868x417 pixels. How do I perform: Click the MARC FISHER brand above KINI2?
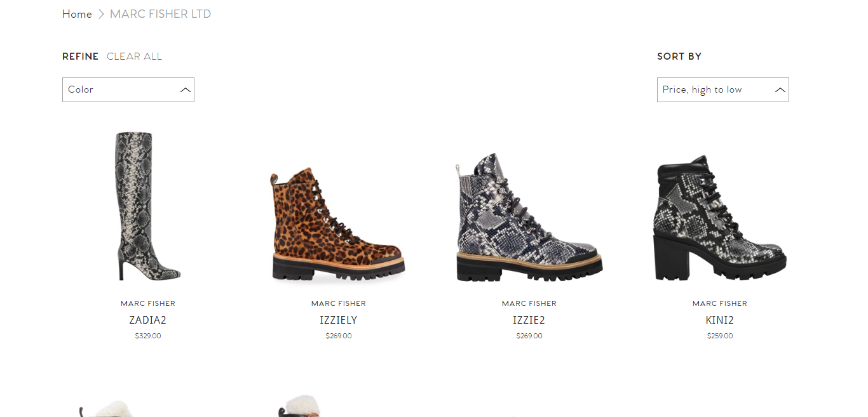[x=720, y=303]
